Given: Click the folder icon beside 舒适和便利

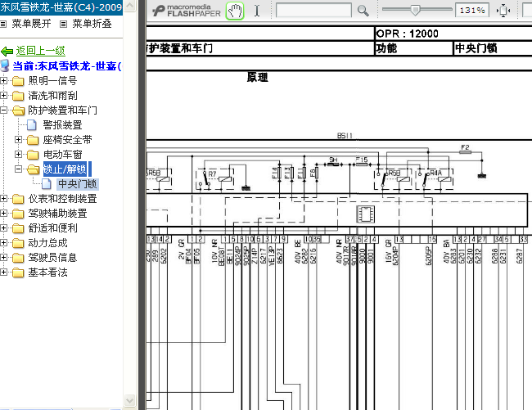Looking at the screenshot, I should tap(18, 228).
